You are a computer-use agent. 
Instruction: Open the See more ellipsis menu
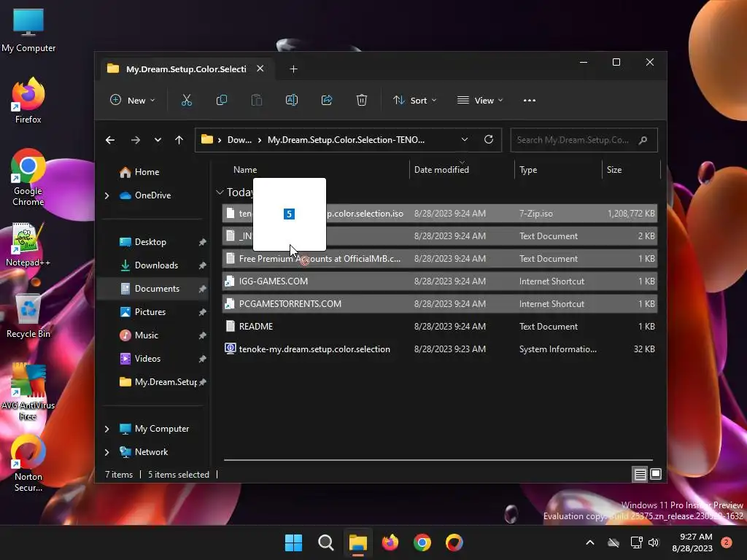click(530, 101)
